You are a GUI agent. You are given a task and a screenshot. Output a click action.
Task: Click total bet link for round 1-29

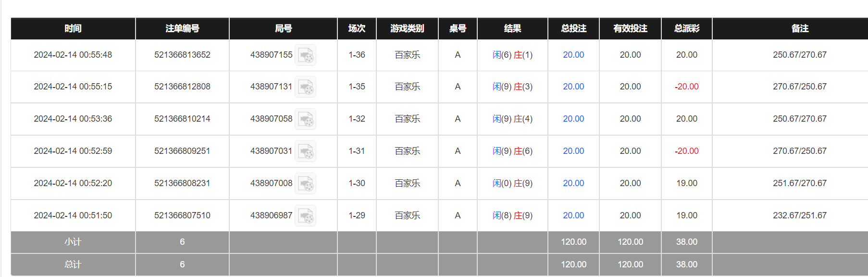(573, 215)
